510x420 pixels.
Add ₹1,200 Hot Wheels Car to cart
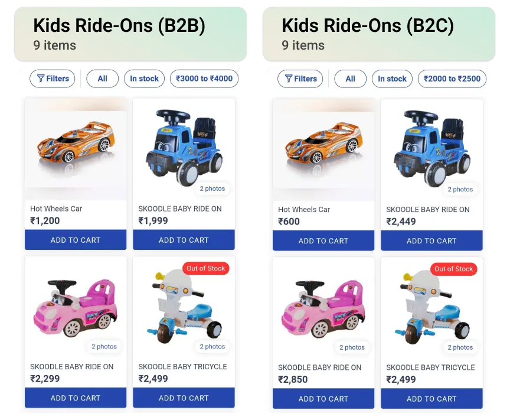coord(76,240)
